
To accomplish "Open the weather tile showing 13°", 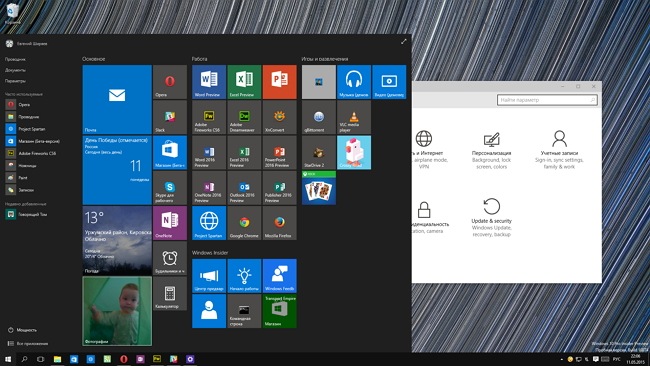I will click(x=117, y=240).
